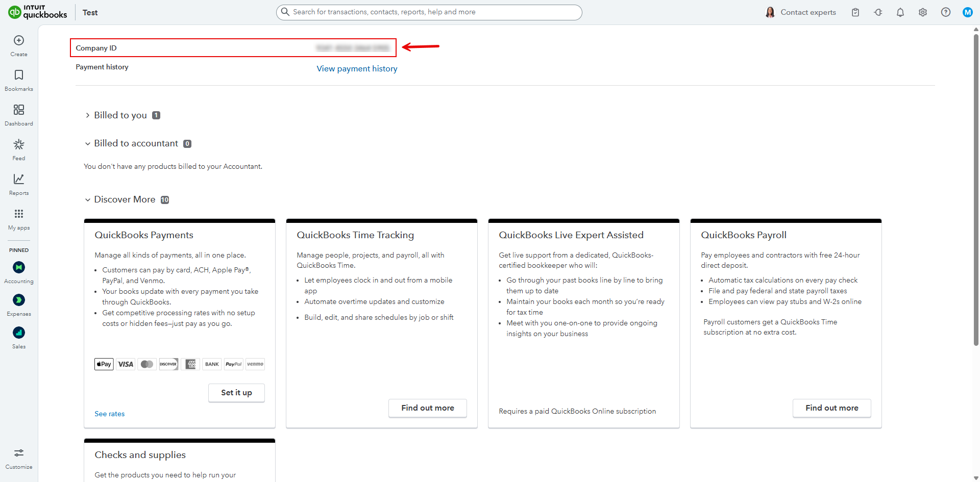Click the Intuit QuickBooks logo
This screenshot has width=980, height=482.
click(38, 12)
